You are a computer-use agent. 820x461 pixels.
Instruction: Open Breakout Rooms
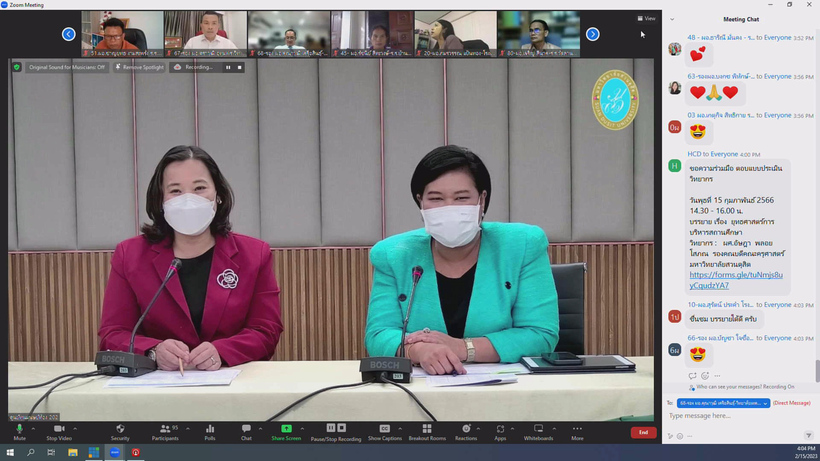tap(427, 429)
